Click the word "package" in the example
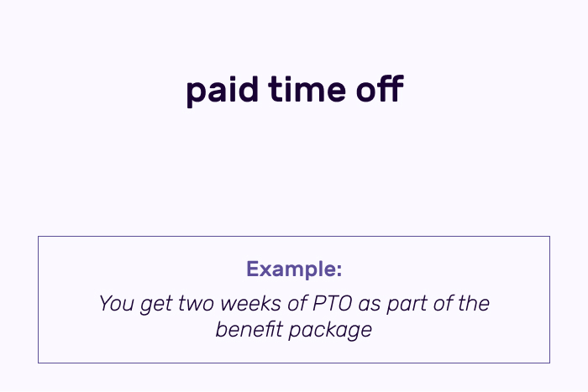Viewport: 588px width, 392px height. pyautogui.click(x=330, y=331)
